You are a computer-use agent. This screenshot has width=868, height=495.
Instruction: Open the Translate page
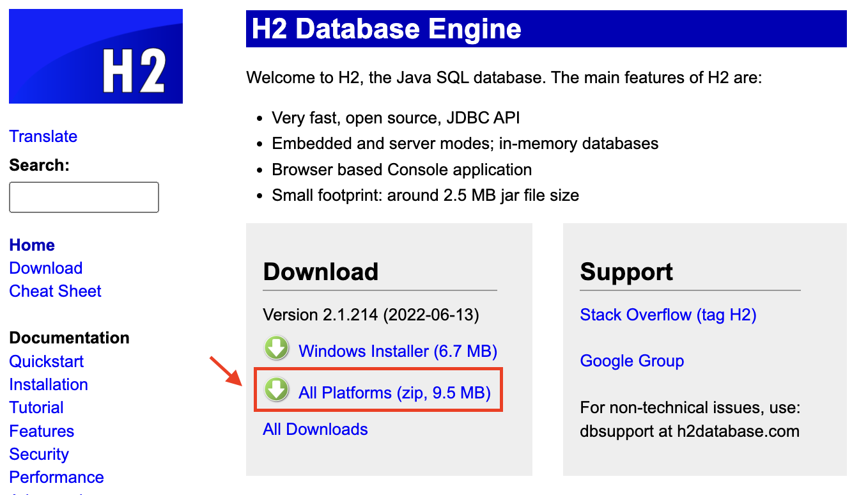click(43, 136)
